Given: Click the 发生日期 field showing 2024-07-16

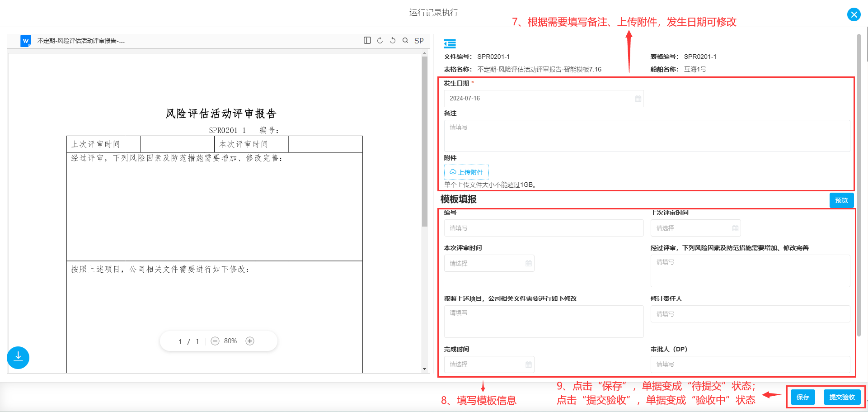Looking at the screenshot, I should (x=544, y=99).
